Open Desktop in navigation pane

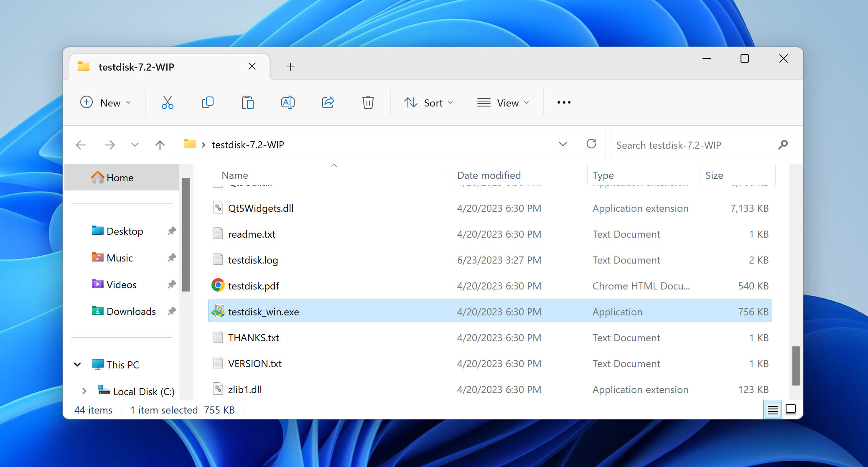tap(125, 231)
